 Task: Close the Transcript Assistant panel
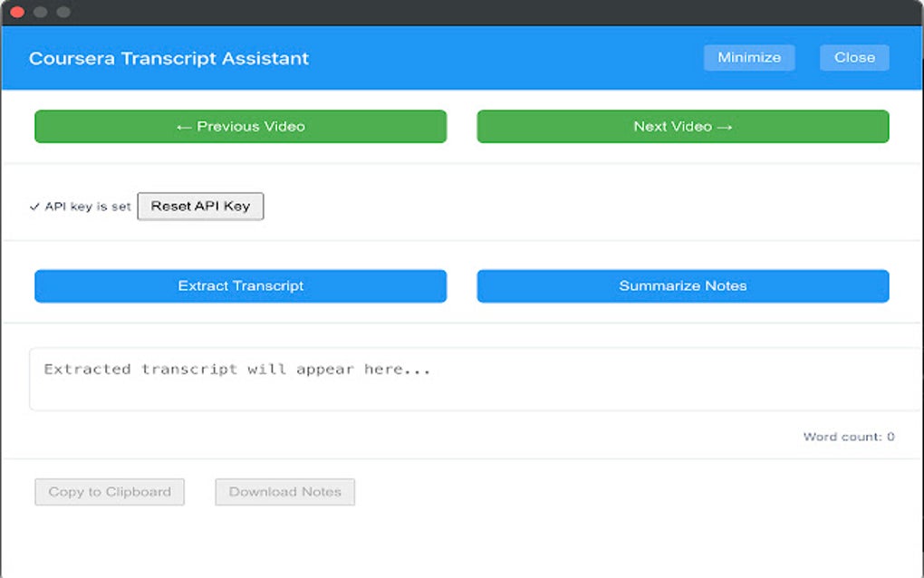click(854, 58)
